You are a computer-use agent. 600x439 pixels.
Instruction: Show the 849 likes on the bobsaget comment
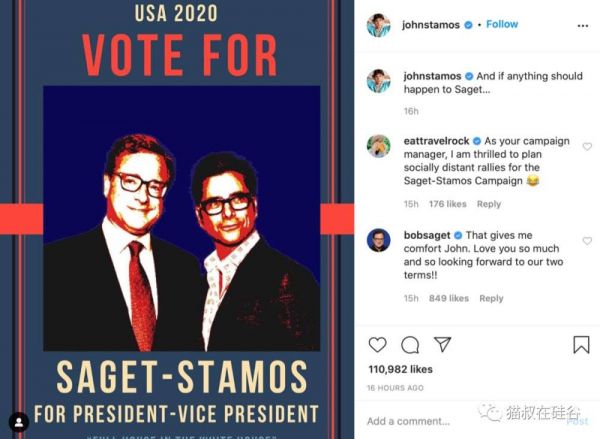pos(450,298)
